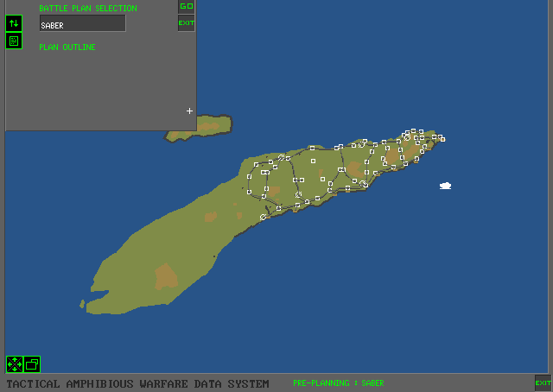Click the bottom-right EXIT button

[x=542, y=383]
